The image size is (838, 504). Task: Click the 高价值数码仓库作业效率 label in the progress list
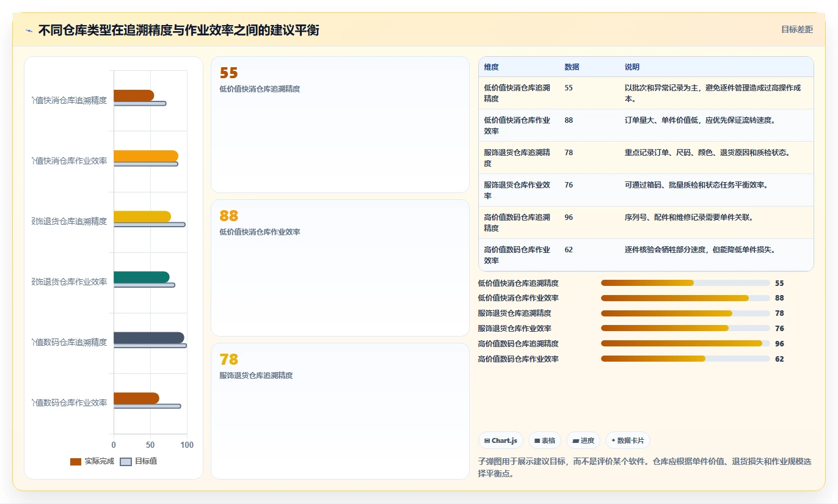point(518,359)
